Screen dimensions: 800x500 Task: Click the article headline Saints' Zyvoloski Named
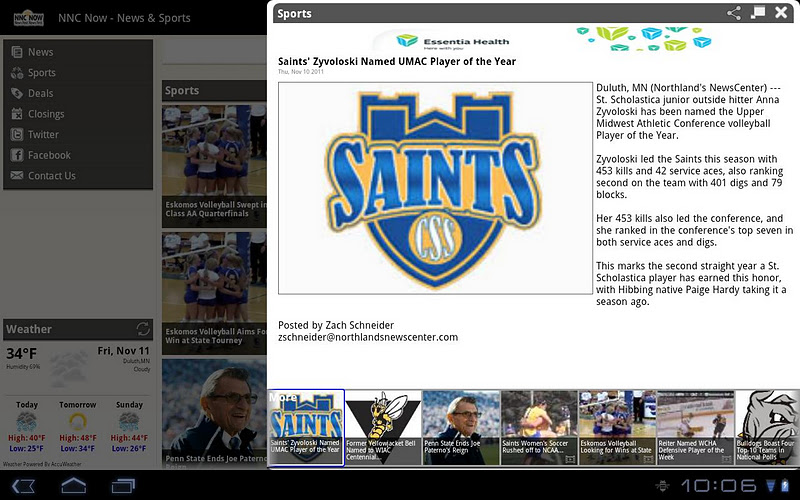(x=396, y=61)
